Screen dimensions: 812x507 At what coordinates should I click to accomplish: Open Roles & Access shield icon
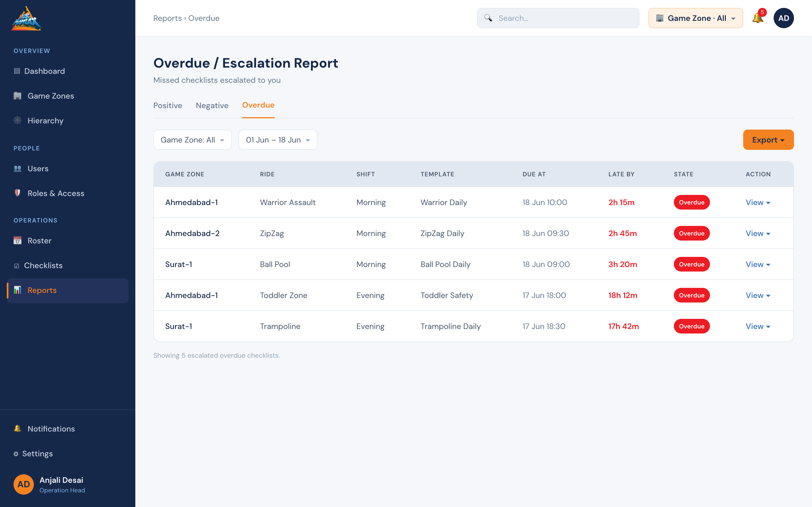click(x=17, y=193)
